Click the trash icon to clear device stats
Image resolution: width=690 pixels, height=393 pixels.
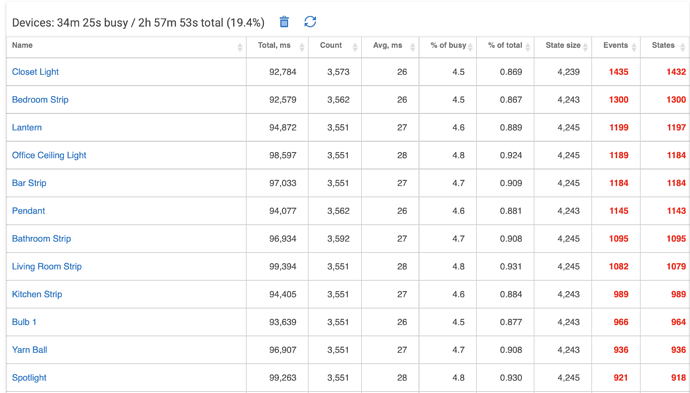click(x=284, y=22)
